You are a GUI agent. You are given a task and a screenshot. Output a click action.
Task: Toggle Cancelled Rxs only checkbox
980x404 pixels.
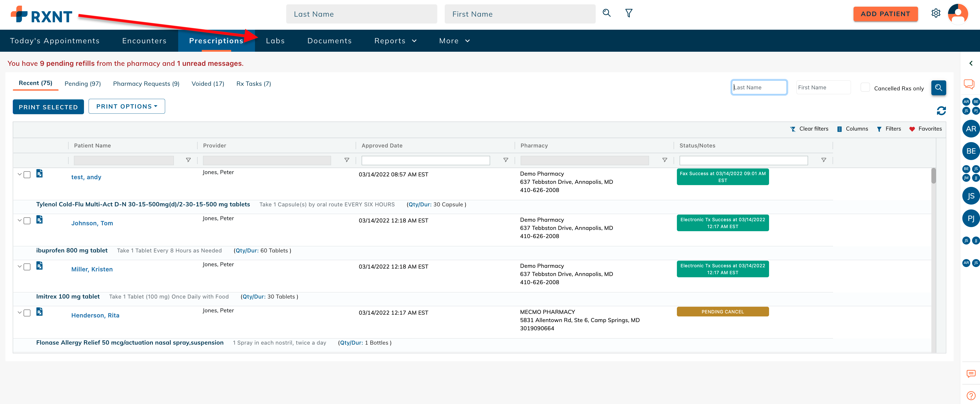(x=865, y=88)
